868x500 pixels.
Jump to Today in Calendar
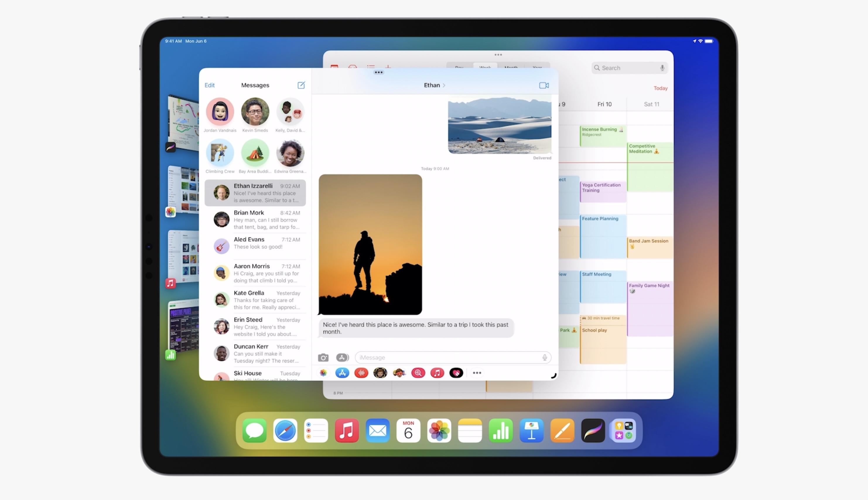coord(660,88)
